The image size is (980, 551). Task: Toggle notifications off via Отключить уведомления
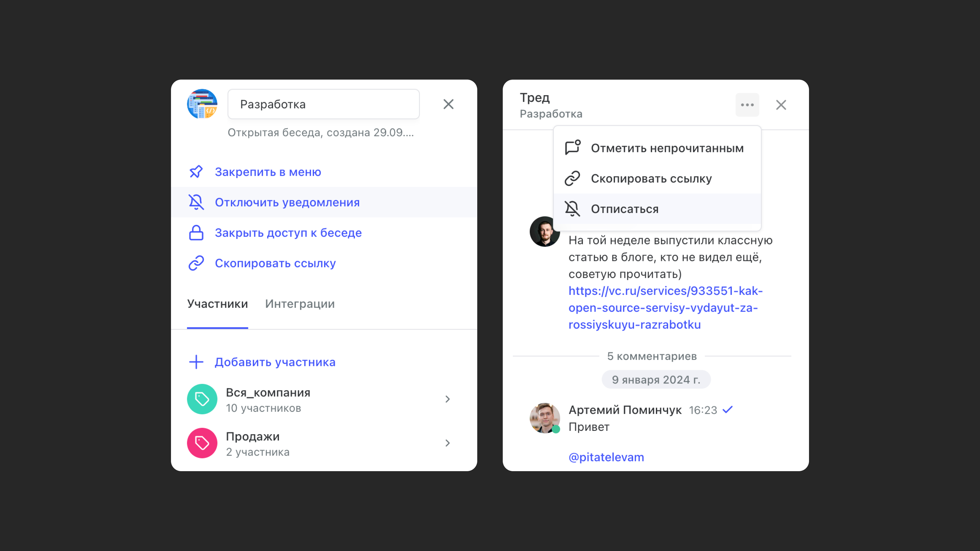click(x=324, y=202)
